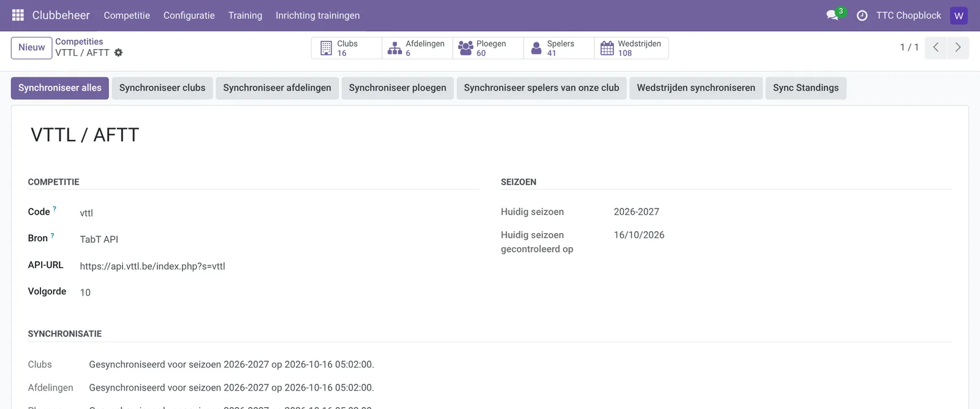
Task: Click the Clubs synchronisation status text
Action: [232, 364]
